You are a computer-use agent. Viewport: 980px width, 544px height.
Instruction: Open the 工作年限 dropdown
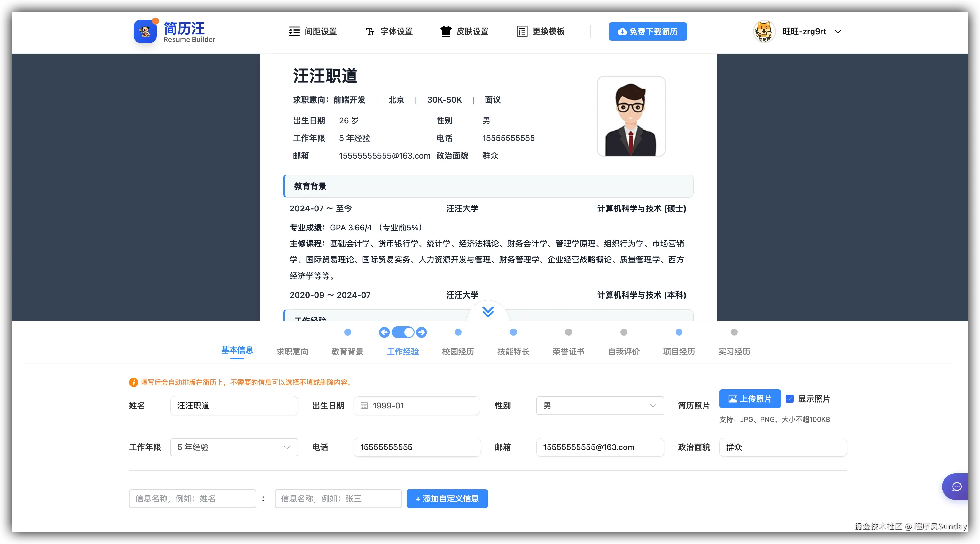[234, 447]
